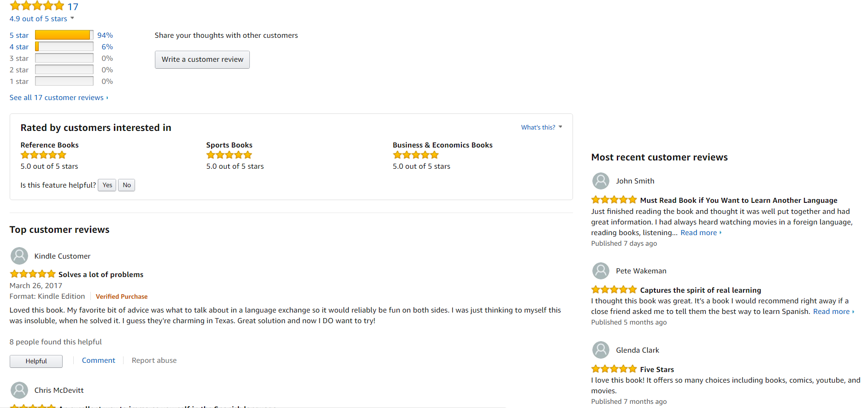Answer No to the feature helpful question

tap(127, 185)
